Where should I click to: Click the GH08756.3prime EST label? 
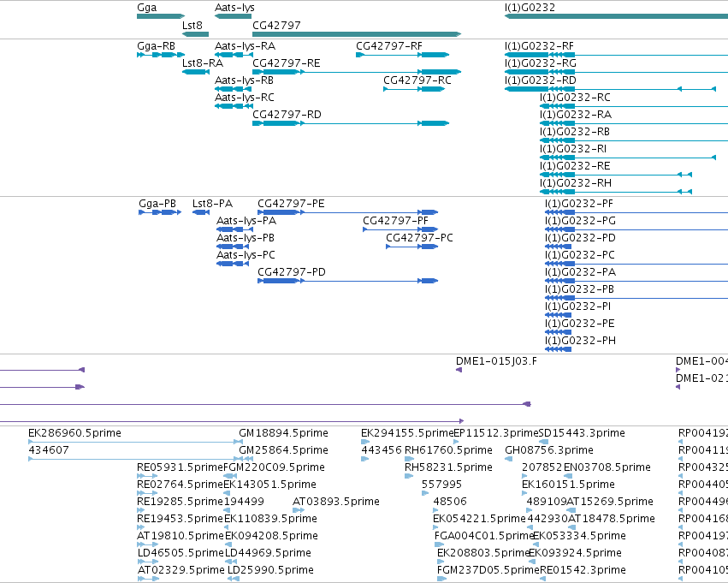point(549,450)
